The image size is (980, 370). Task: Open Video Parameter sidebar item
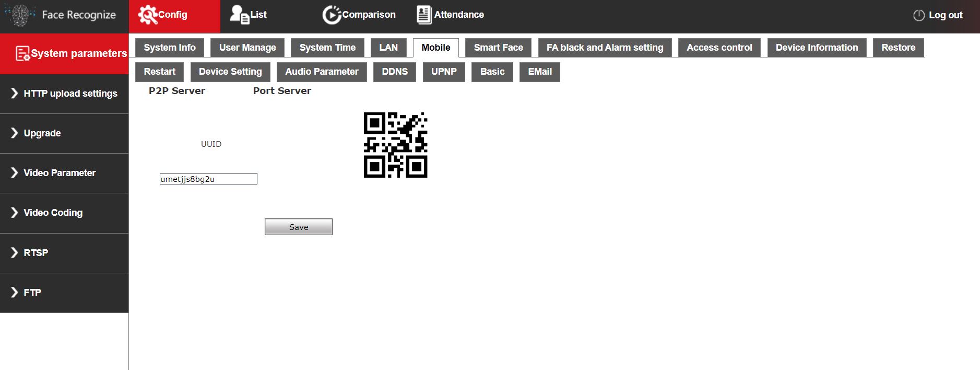tap(64, 173)
